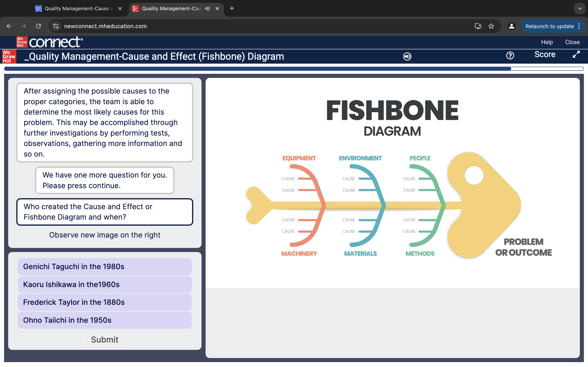Click the lesson progress bar

pyautogui.click(x=294, y=69)
